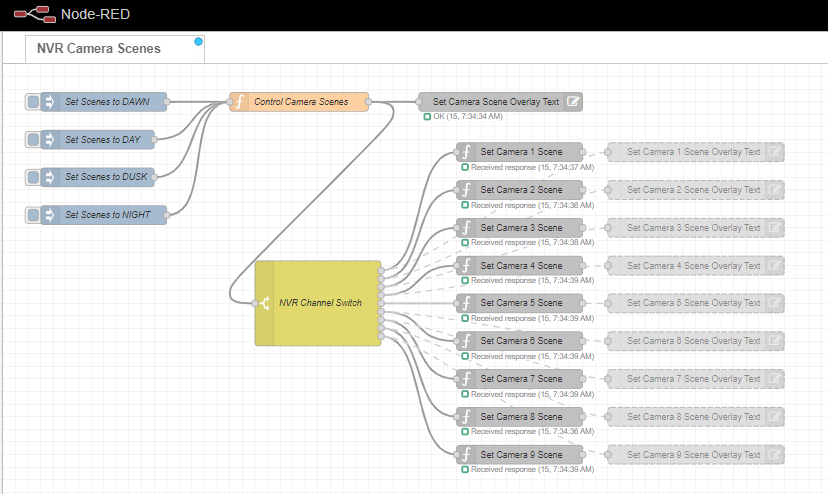The image size is (828, 494).
Task: Select the disabled Set Camera 6 Scene Overlay Text node
Action: coord(693,341)
